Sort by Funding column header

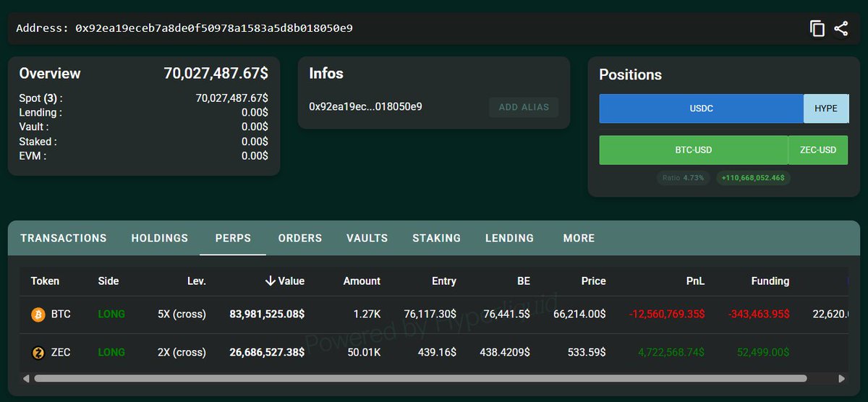pos(770,281)
